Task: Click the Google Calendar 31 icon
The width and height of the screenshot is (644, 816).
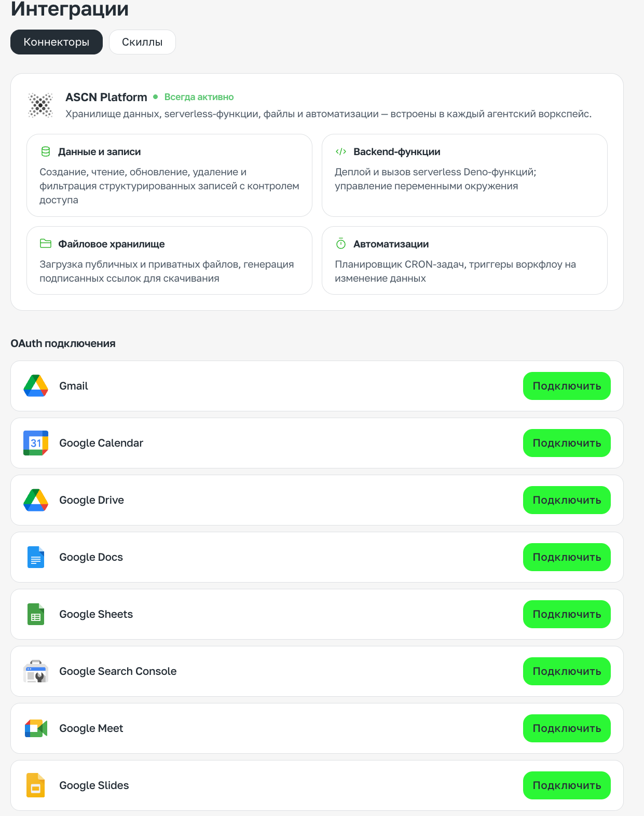Action: pos(36,443)
